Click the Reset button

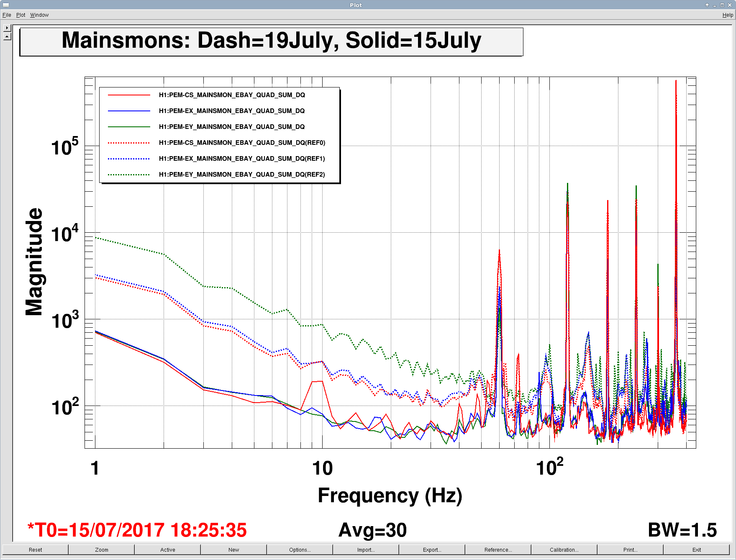tap(36, 550)
